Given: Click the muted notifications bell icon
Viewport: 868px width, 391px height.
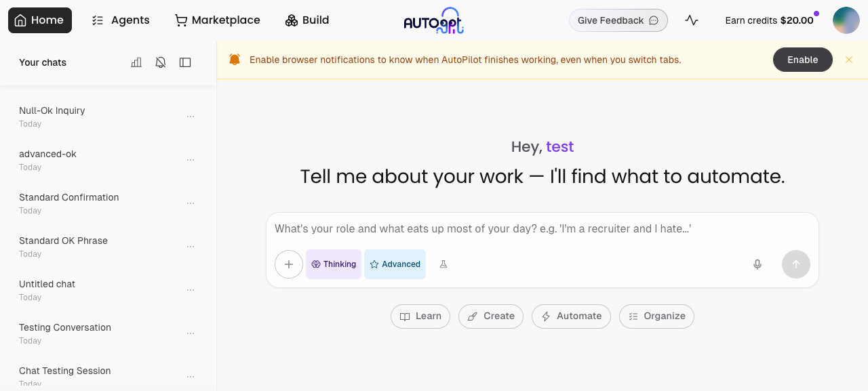Looking at the screenshot, I should click(161, 62).
